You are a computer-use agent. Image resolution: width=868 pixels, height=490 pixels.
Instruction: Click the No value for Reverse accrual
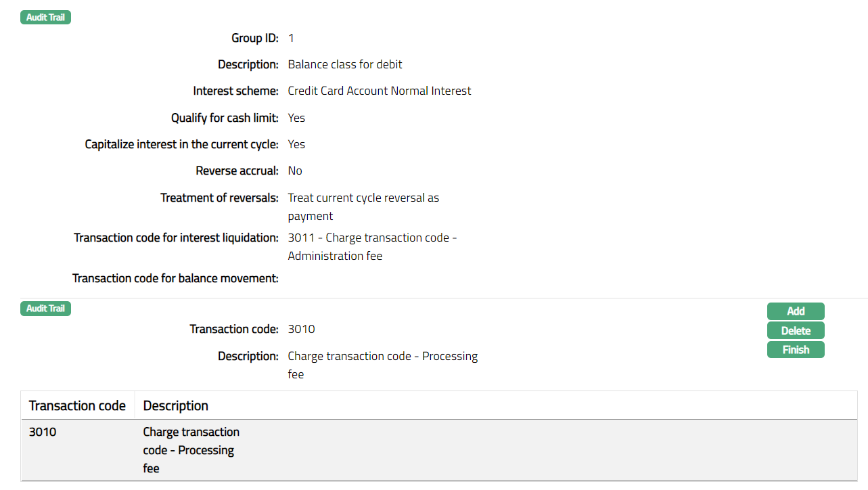[295, 171]
